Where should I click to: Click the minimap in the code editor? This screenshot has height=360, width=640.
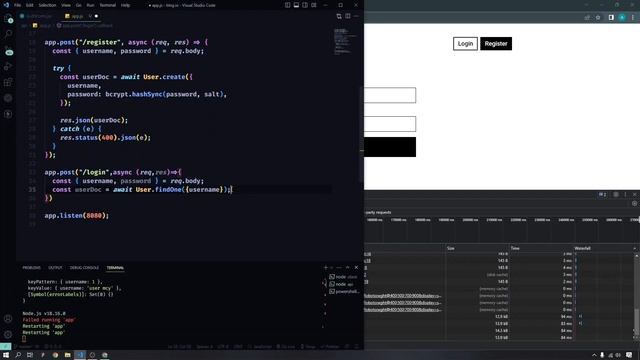click(x=344, y=41)
